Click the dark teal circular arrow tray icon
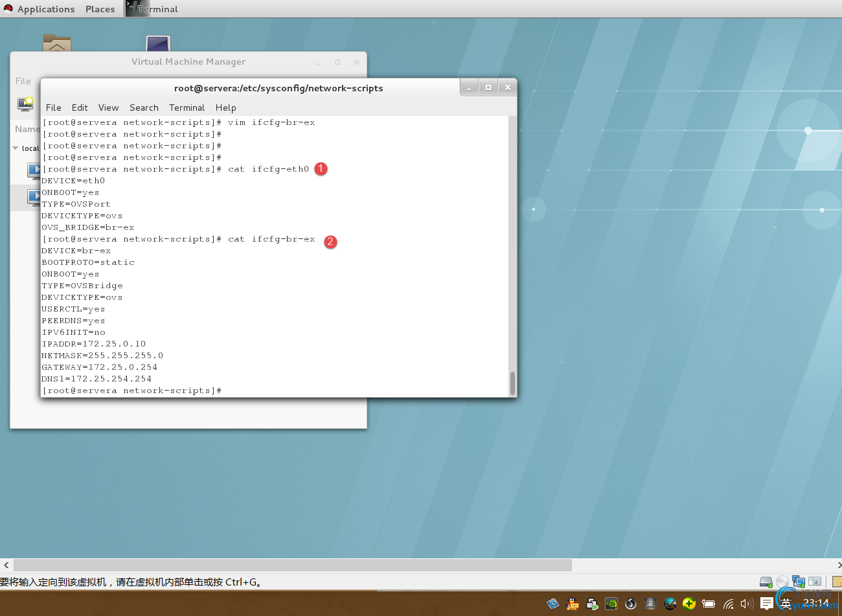 click(x=670, y=604)
